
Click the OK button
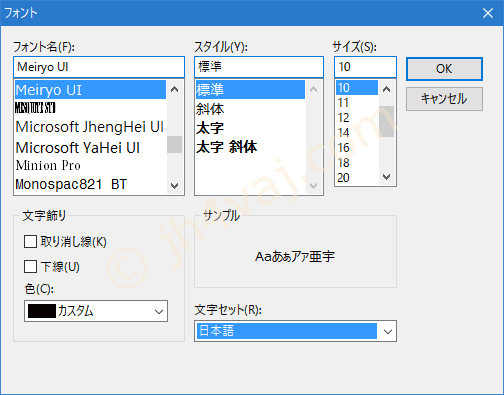click(x=444, y=69)
